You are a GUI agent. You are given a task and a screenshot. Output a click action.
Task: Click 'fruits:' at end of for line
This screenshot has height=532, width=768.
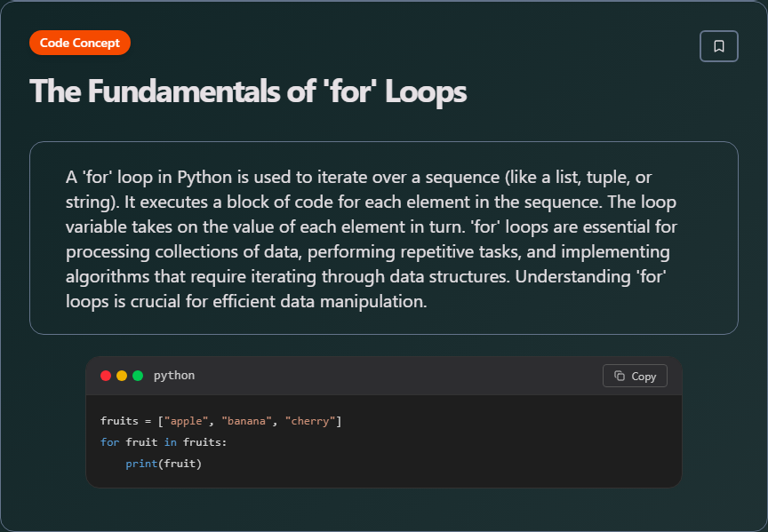pyautogui.click(x=205, y=442)
